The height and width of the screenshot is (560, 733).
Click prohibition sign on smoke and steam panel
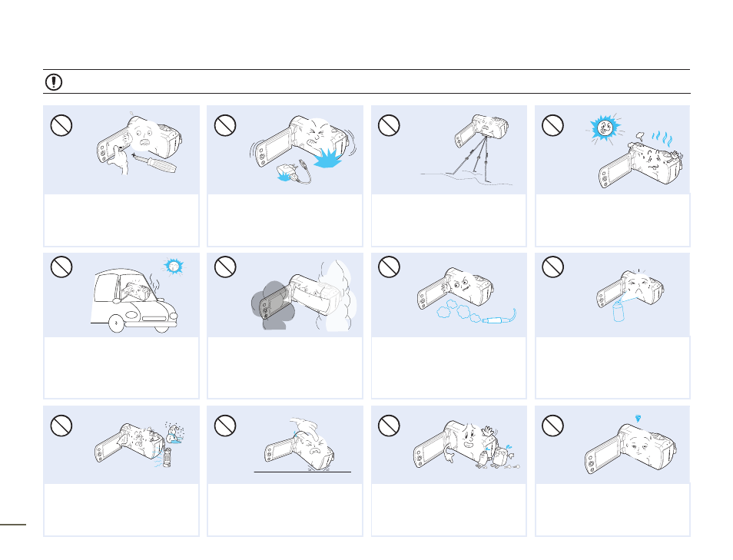pos(225,267)
